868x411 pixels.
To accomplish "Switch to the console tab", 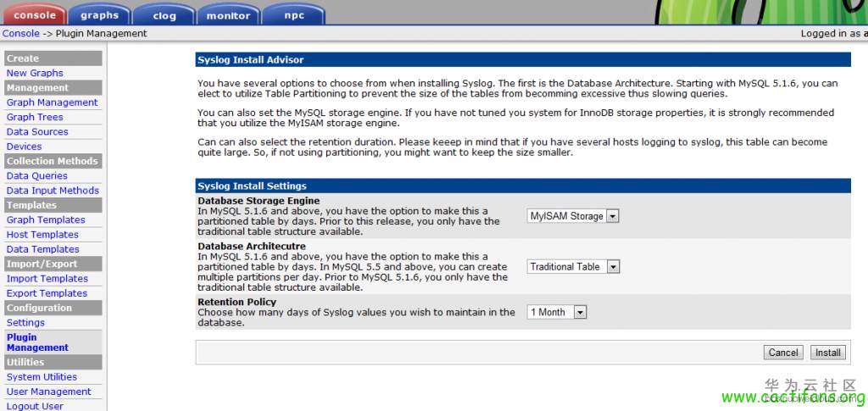I will coord(34,15).
